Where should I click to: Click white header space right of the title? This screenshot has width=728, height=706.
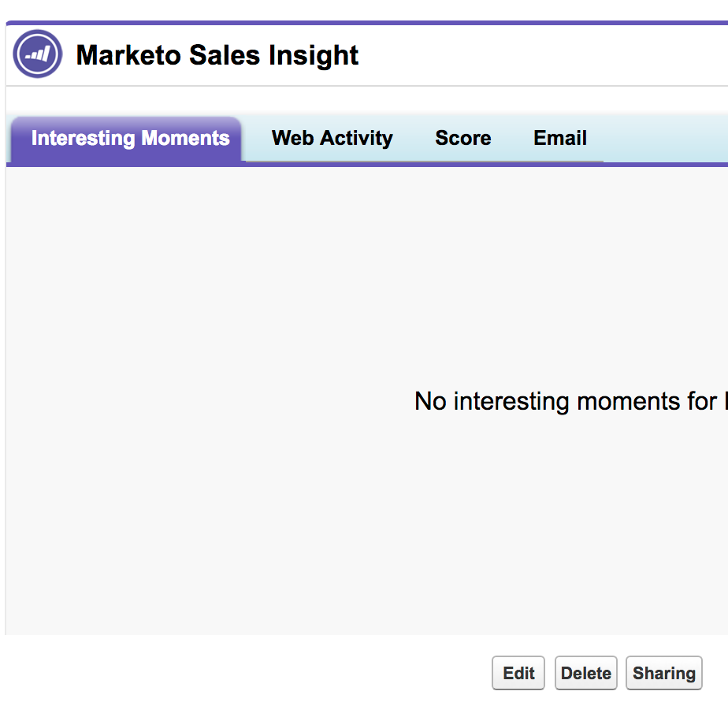pyautogui.click(x=552, y=55)
